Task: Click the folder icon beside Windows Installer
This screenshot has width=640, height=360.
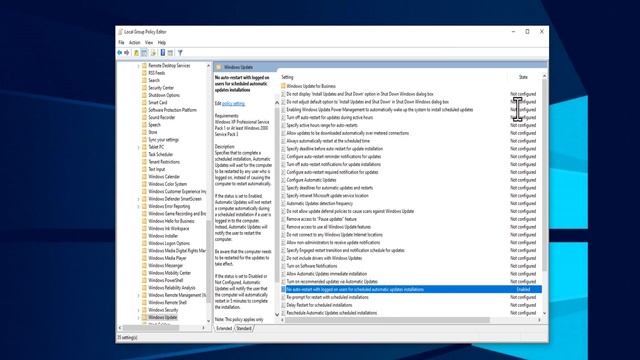Action: click(144, 236)
